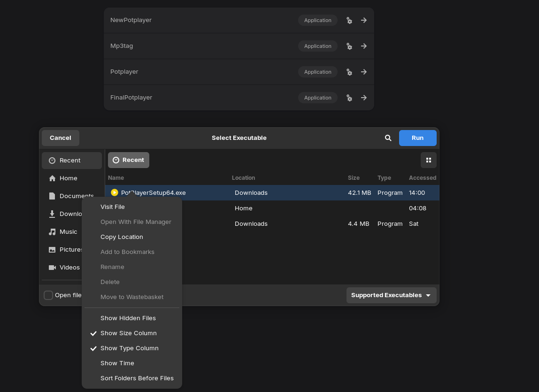Open Mp3tag gear settings icon
This screenshot has height=392, width=539.
click(349, 46)
